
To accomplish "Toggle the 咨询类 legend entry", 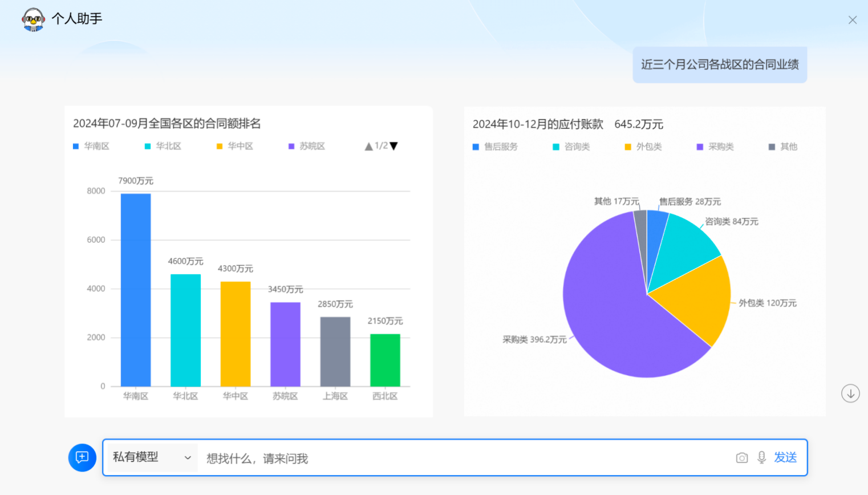I will [573, 146].
